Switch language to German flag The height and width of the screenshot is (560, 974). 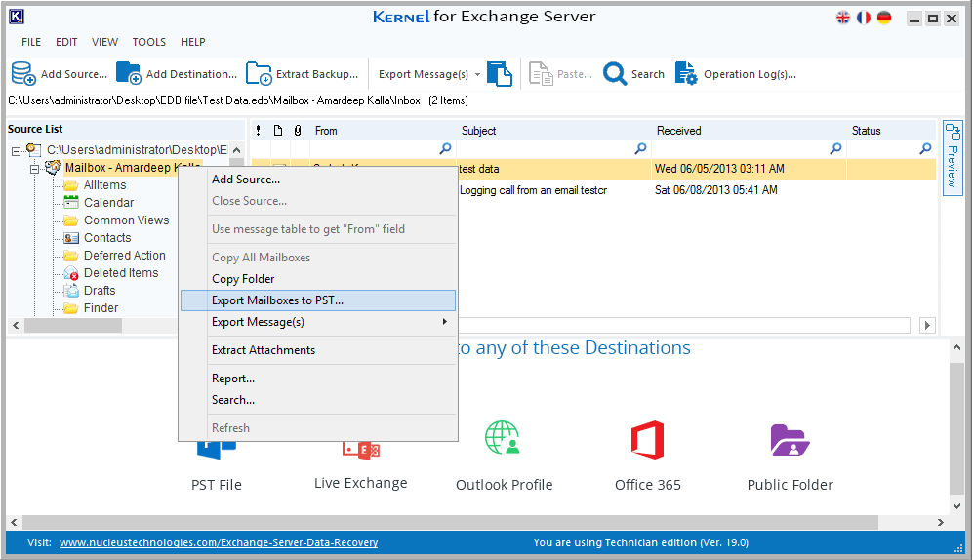(884, 18)
